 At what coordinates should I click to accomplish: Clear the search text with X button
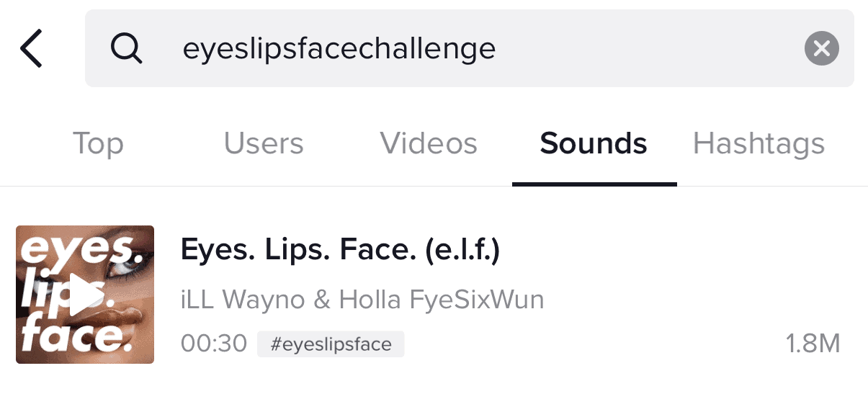[x=821, y=48]
